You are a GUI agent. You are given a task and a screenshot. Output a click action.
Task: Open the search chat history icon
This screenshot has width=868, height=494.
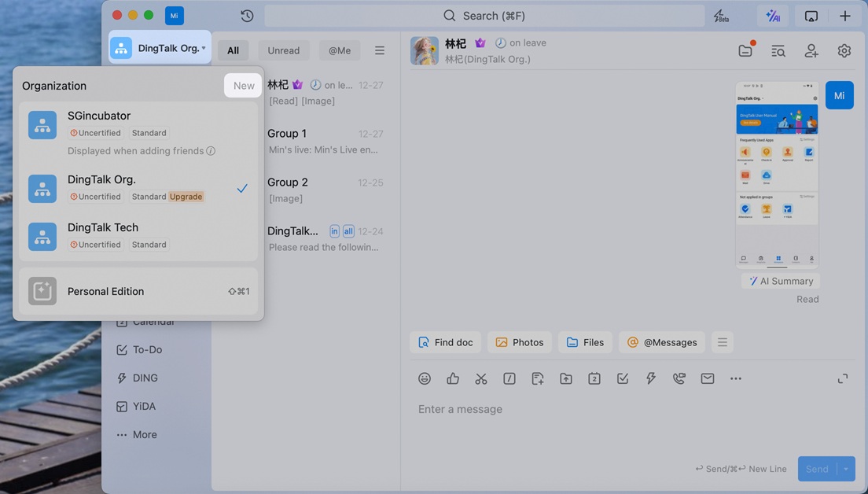778,51
